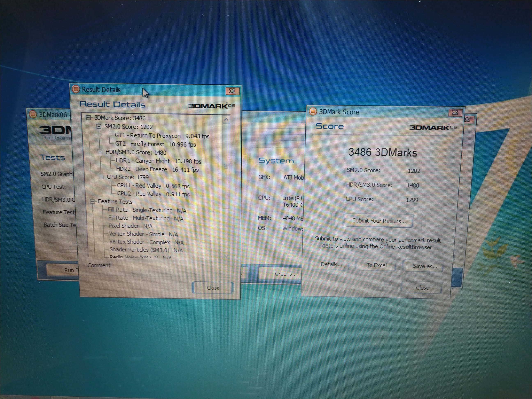Collapse the HDR/SM3.0 Score: 1480 node
The image size is (532, 399).
click(x=100, y=152)
